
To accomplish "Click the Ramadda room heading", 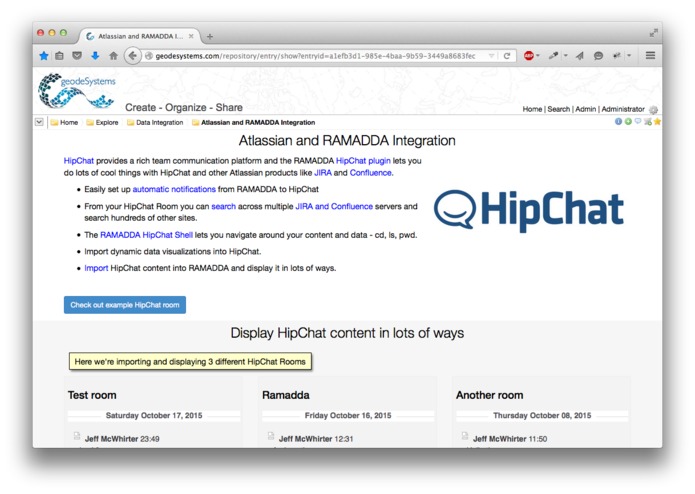I will coord(285,395).
